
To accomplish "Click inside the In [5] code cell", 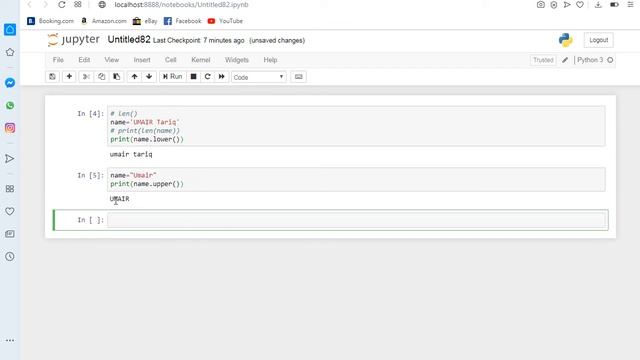I will 356,180.
